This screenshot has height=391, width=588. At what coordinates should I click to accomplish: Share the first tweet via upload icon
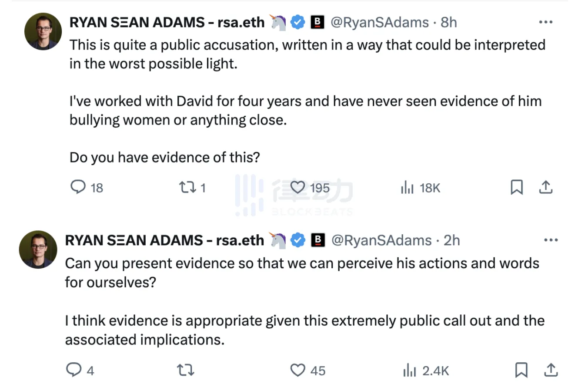click(546, 187)
